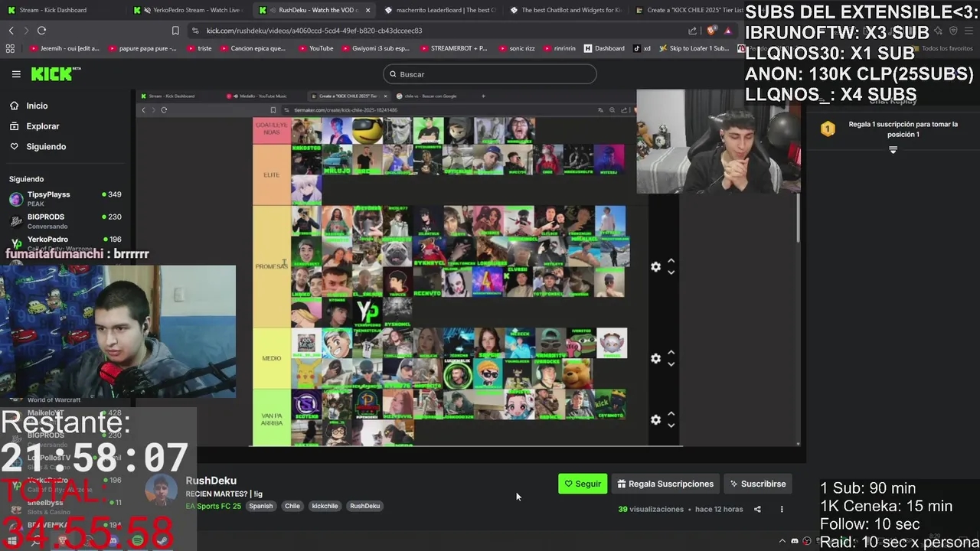Open YouTube bookmark in bookmarks bar
The image size is (980, 551).
315,48
